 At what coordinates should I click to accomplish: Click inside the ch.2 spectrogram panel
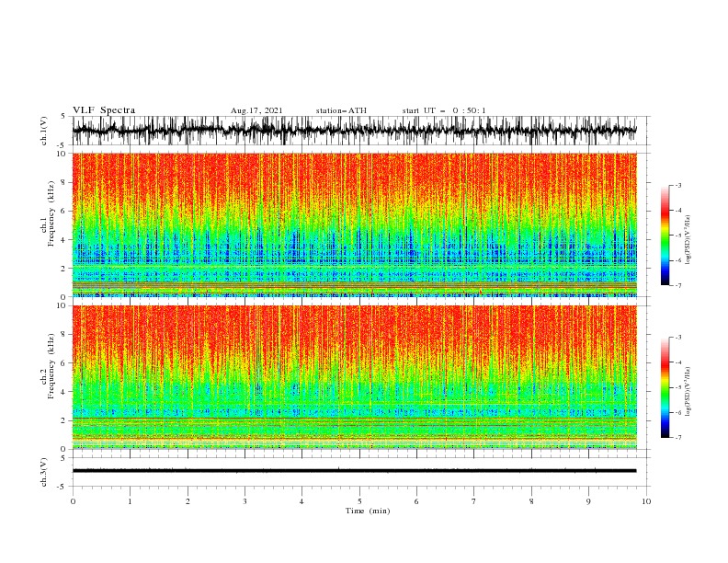[x=355, y=377]
